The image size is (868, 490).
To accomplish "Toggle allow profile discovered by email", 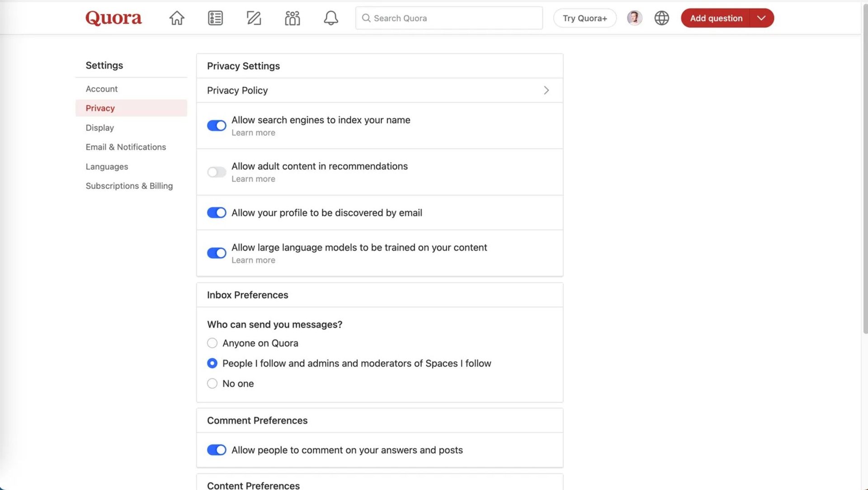I will click(217, 212).
